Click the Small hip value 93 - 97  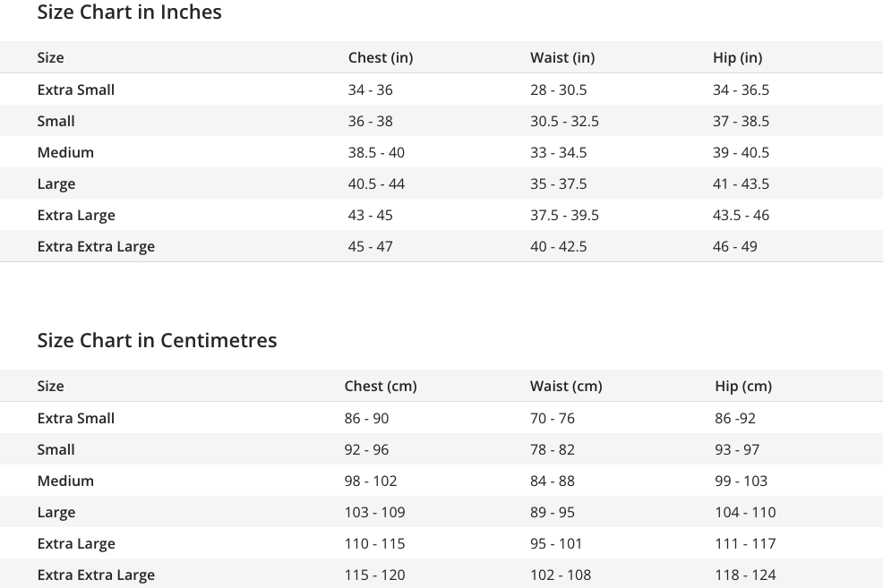tap(737, 449)
